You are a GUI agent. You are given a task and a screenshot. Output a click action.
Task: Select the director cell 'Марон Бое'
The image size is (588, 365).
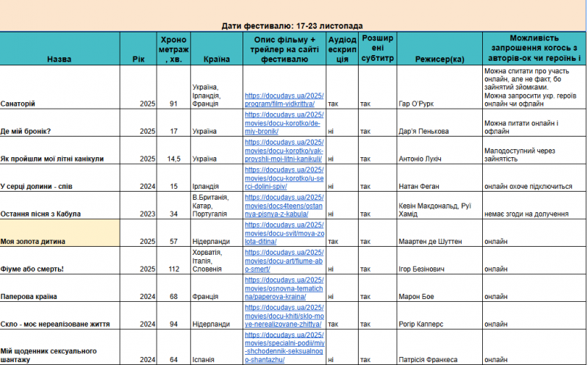pos(440,288)
